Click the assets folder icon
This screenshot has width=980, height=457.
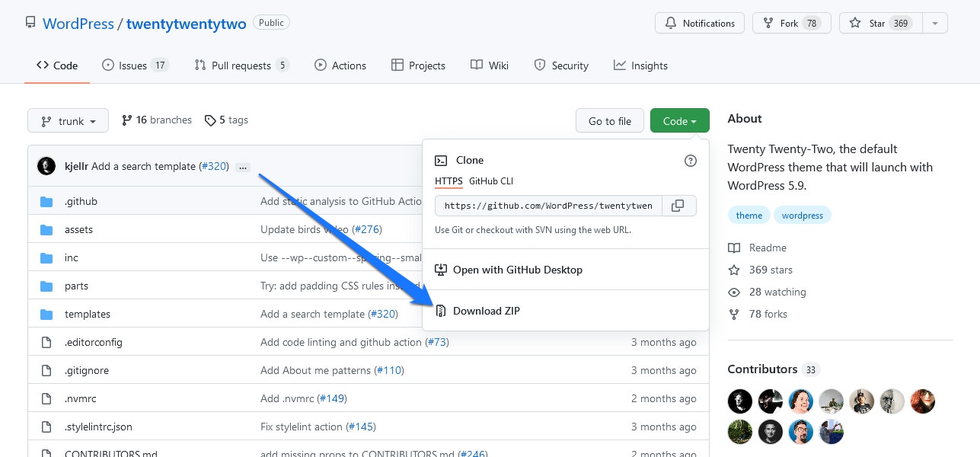tap(46, 230)
